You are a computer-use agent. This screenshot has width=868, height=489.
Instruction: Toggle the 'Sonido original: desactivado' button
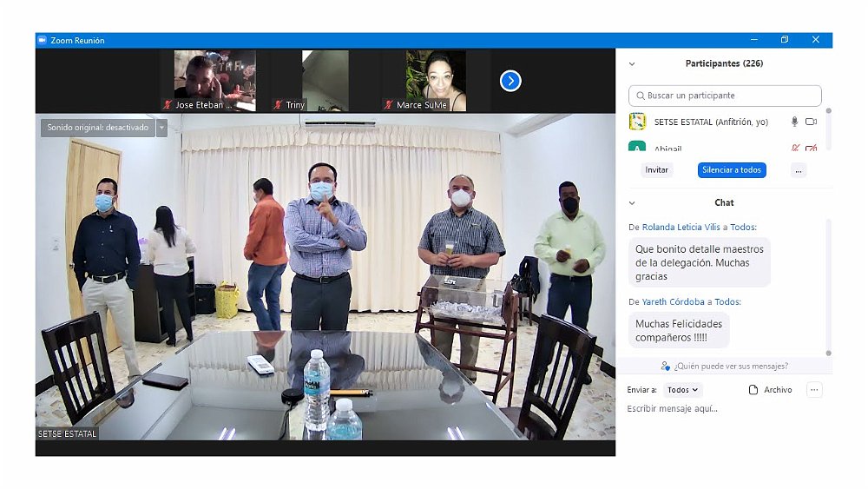pyautogui.click(x=97, y=128)
